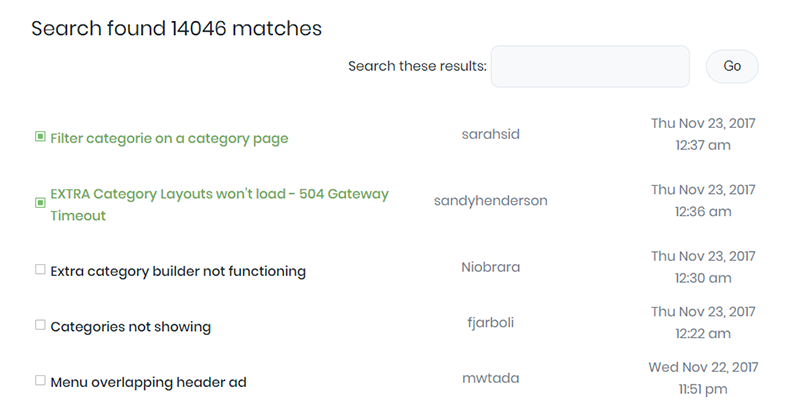Open the Menu overlapping header ad thread
The image size is (800, 413).
[148, 382]
